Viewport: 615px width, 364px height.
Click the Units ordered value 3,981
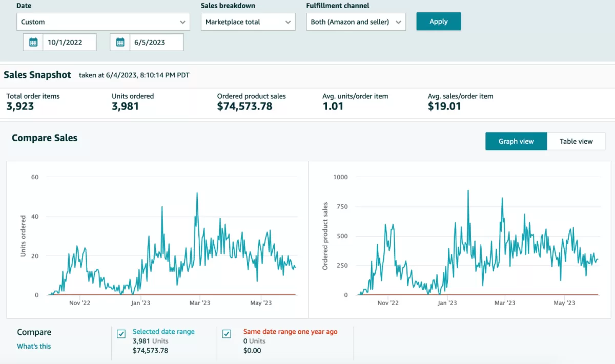click(125, 106)
